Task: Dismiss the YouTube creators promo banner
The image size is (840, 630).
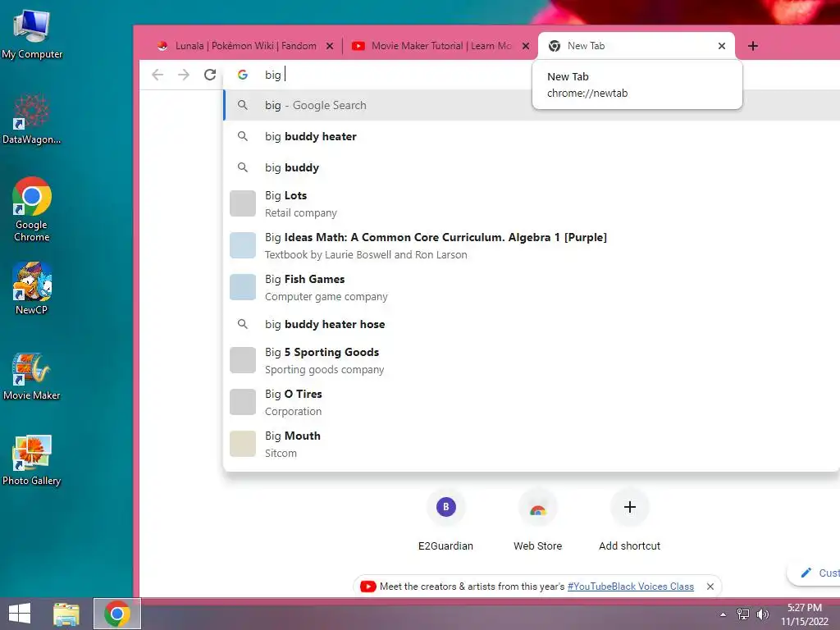Action: tap(710, 587)
